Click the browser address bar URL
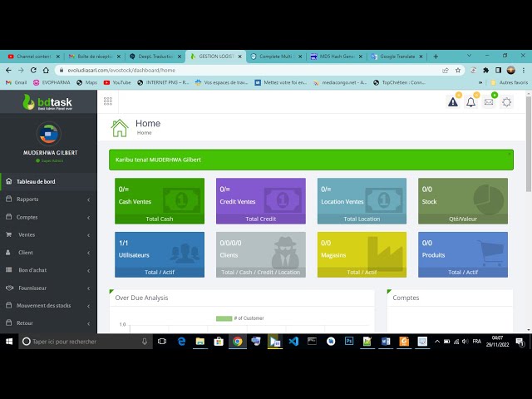This screenshot has width=532, height=399. [x=121, y=70]
